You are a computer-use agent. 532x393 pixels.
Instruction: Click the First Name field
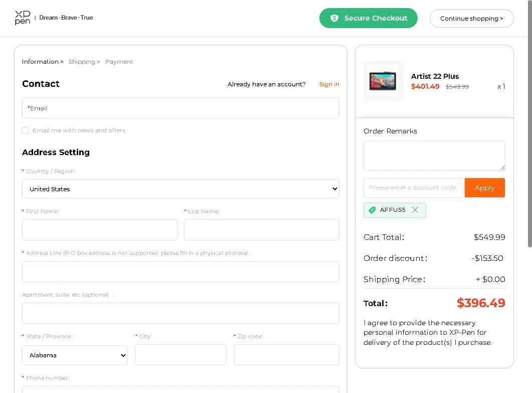pos(100,229)
